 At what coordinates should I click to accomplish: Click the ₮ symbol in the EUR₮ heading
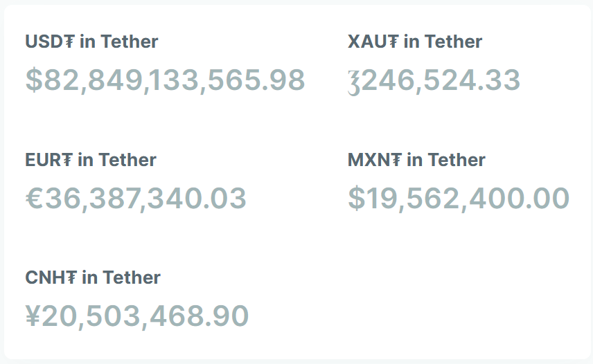67,161
